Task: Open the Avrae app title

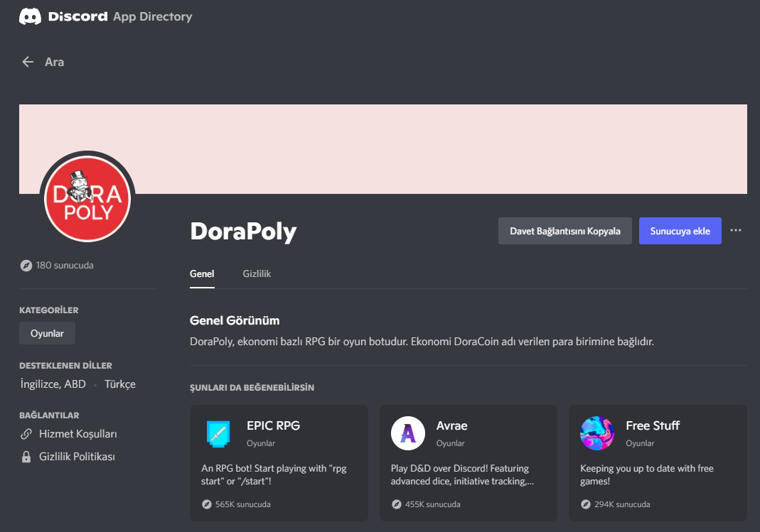Action: pos(451,425)
